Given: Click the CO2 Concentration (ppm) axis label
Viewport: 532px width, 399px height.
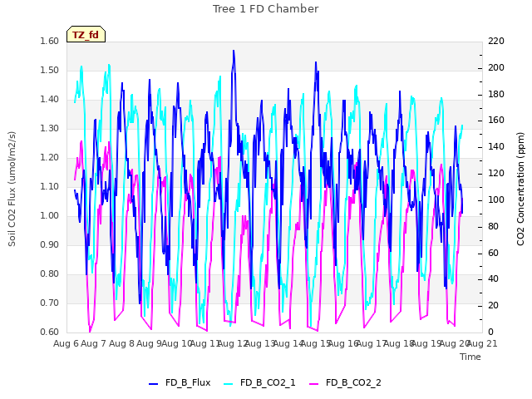Looking at the screenshot, I should coord(520,189).
